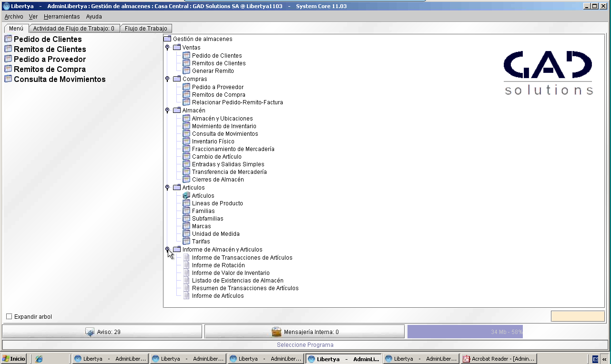Open the Archivo menu
The height and width of the screenshot is (364, 611).
point(14,17)
